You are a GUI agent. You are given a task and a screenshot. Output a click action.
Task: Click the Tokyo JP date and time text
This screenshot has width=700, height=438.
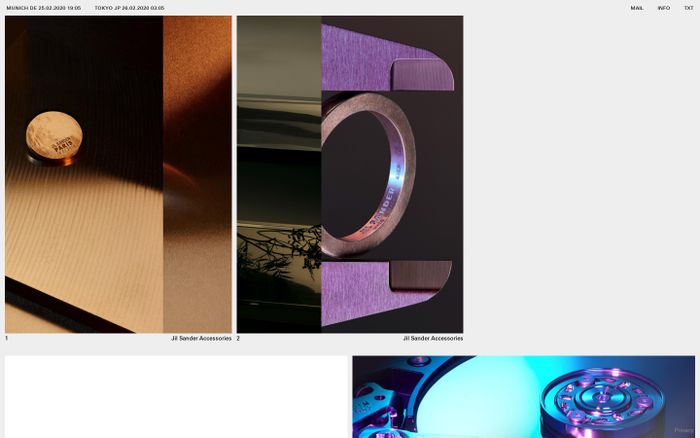129,8
